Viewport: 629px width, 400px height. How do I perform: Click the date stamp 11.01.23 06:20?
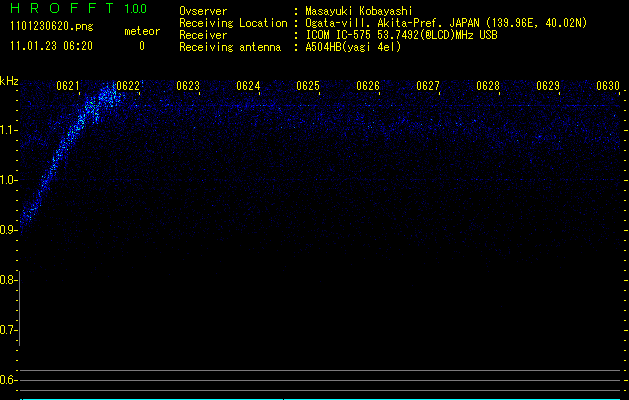pyautogui.click(x=51, y=46)
